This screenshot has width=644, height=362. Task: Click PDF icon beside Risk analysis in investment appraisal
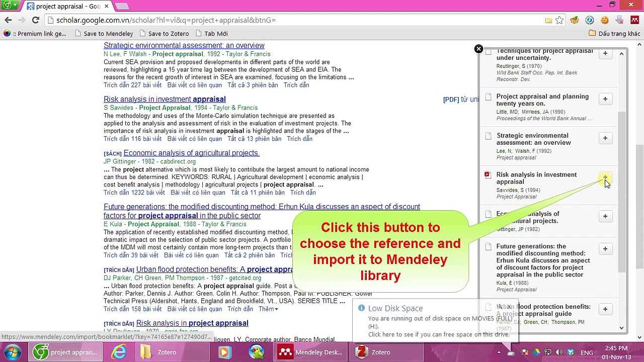pos(487,175)
